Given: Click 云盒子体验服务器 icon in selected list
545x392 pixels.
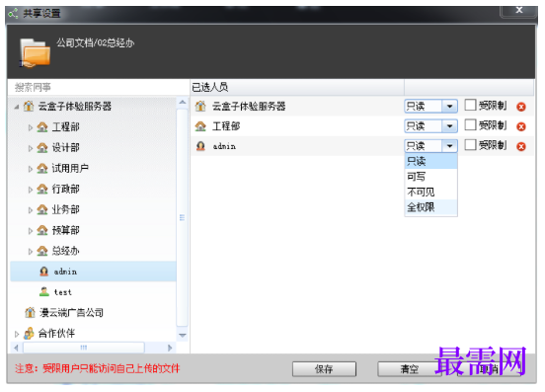Looking at the screenshot, I should coord(200,106).
